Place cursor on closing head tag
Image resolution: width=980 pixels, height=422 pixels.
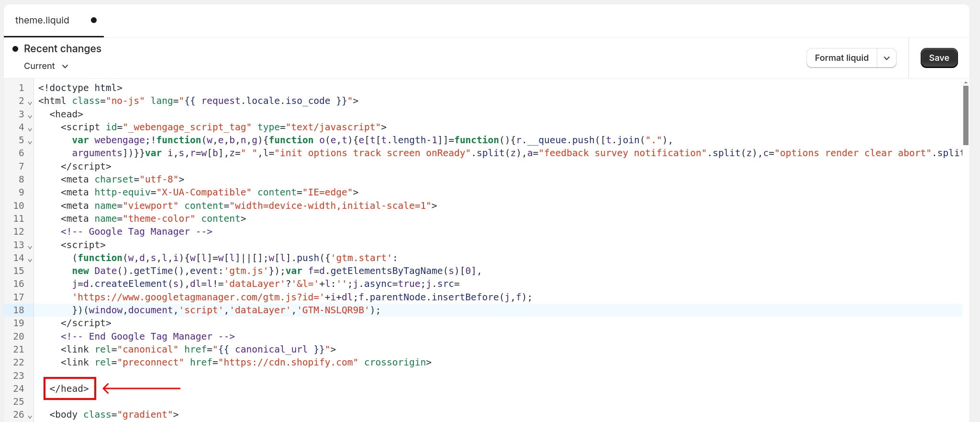tap(69, 388)
